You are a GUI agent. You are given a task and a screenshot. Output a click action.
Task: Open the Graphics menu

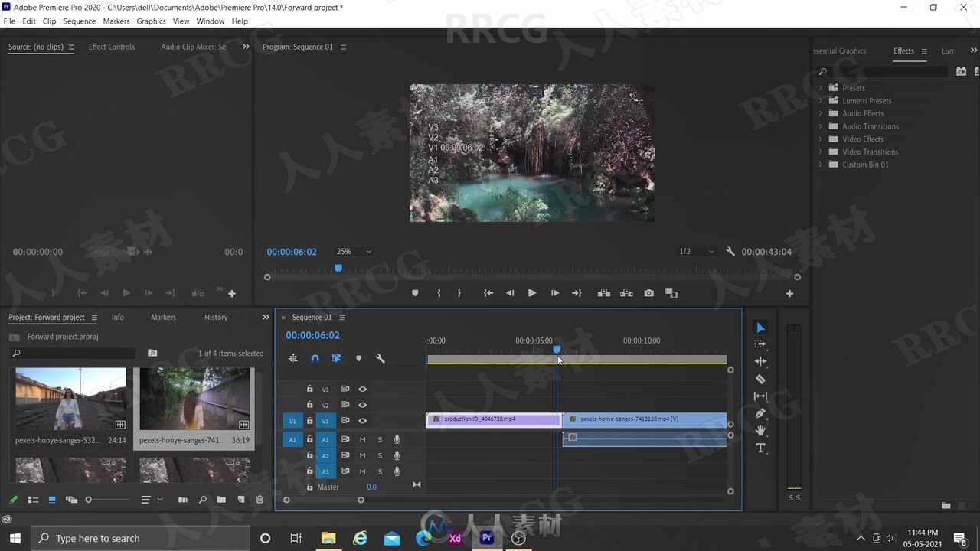pos(151,21)
